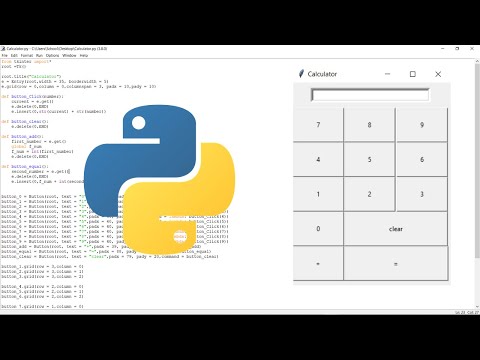Minimize the IDLE editor window
480x360 pixels.
443,49
